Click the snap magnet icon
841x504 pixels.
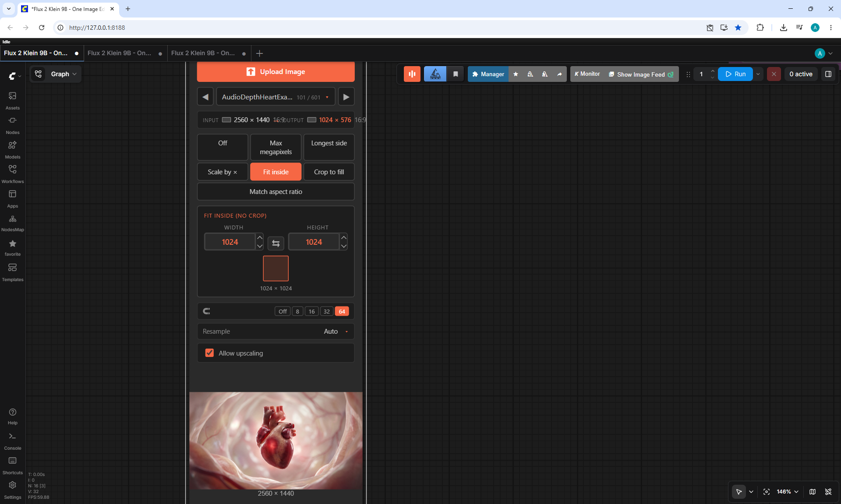tap(207, 311)
